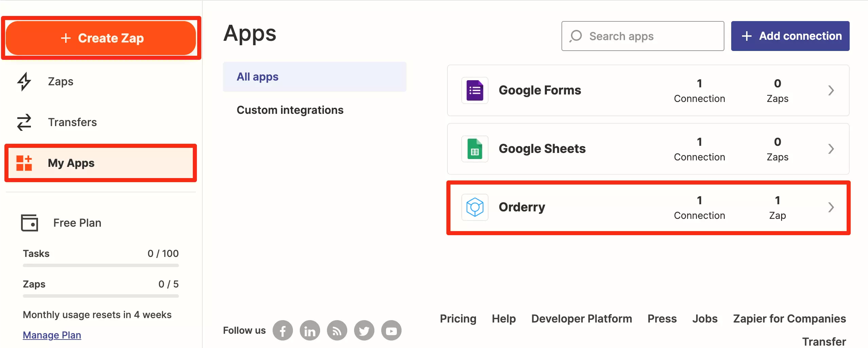Click the Tasks 0 / 100 value
The height and width of the screenshot is (348, 868).
click(x=163, y=254)
